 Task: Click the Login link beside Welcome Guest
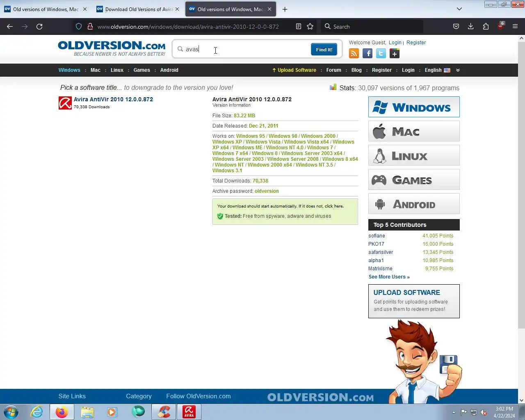coord(395,43)
